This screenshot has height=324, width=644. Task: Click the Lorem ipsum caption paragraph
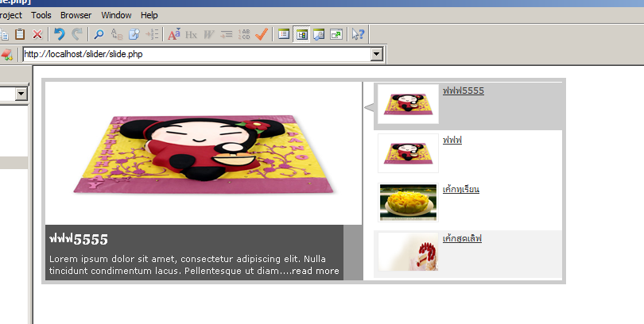pos(194,264)
